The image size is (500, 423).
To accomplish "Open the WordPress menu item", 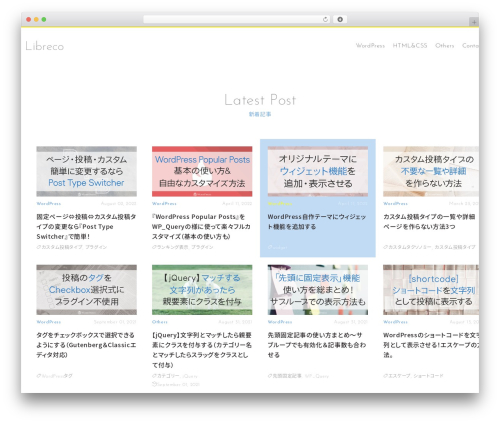I will pos(370,46).
